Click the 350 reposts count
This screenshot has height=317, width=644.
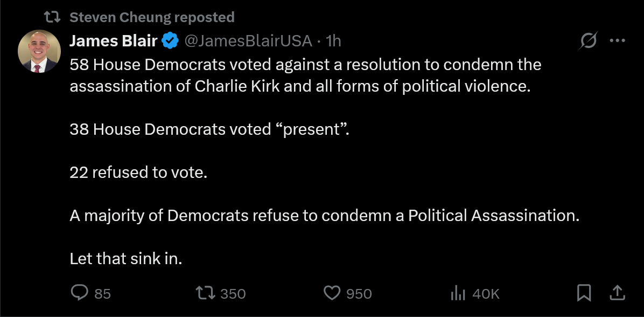click(x=233, y=294)
